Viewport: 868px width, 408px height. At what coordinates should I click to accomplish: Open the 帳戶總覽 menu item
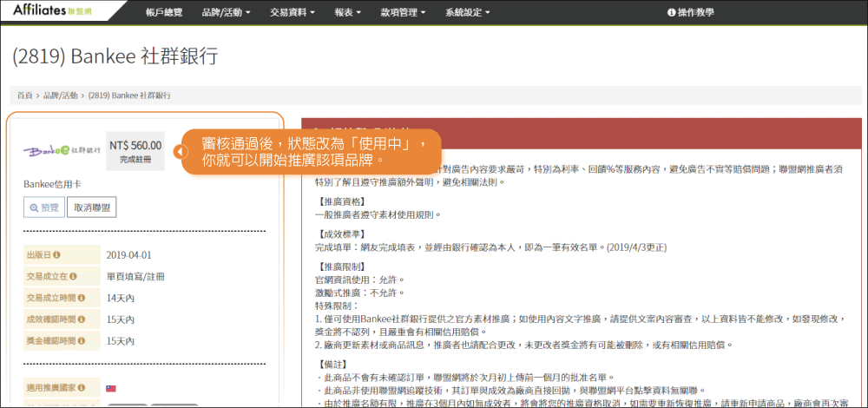[x=164, y=11]
